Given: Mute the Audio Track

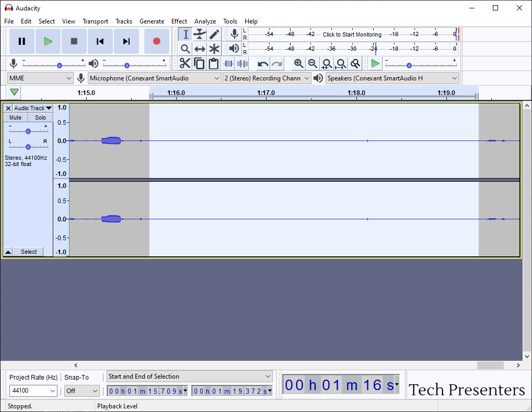Looking at the screenshot, I should pos(15,117).
